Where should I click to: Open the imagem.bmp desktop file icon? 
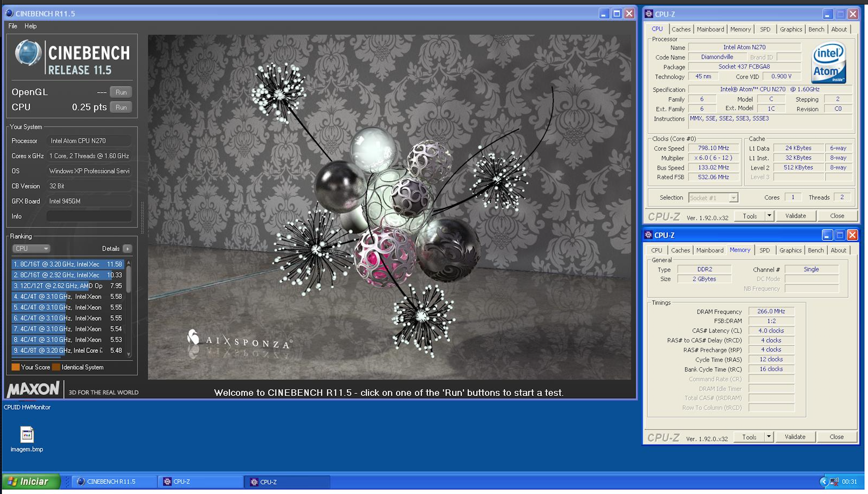[x=27, y=435]
